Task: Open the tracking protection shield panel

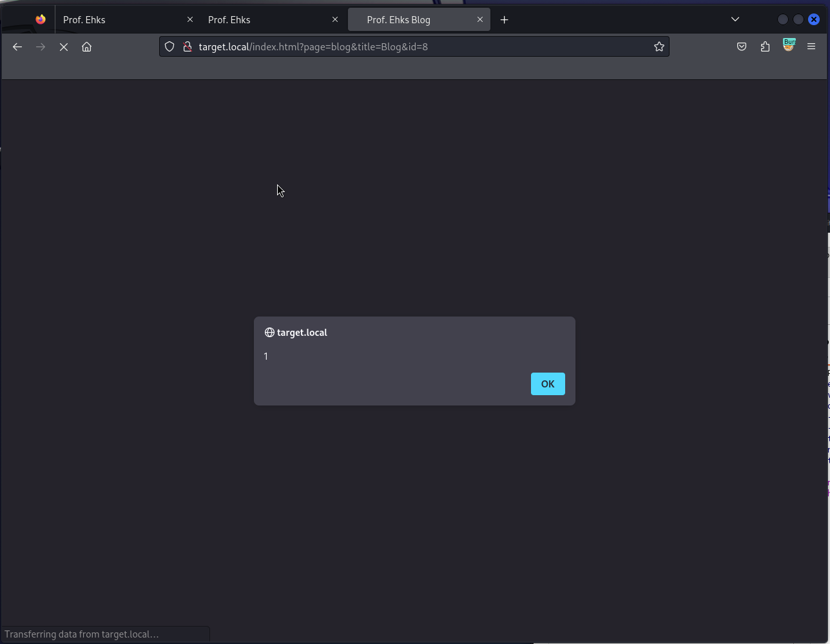Action: 169,46
